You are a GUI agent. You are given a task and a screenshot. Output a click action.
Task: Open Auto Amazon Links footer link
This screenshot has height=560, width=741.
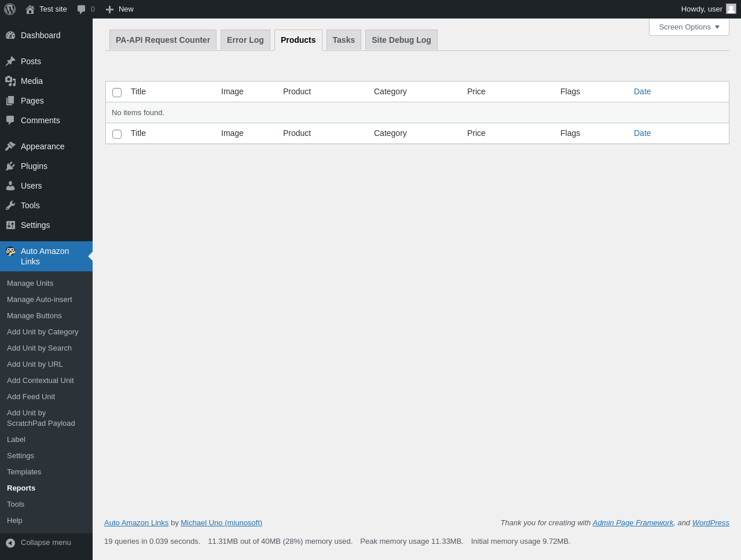pos(136,523)
